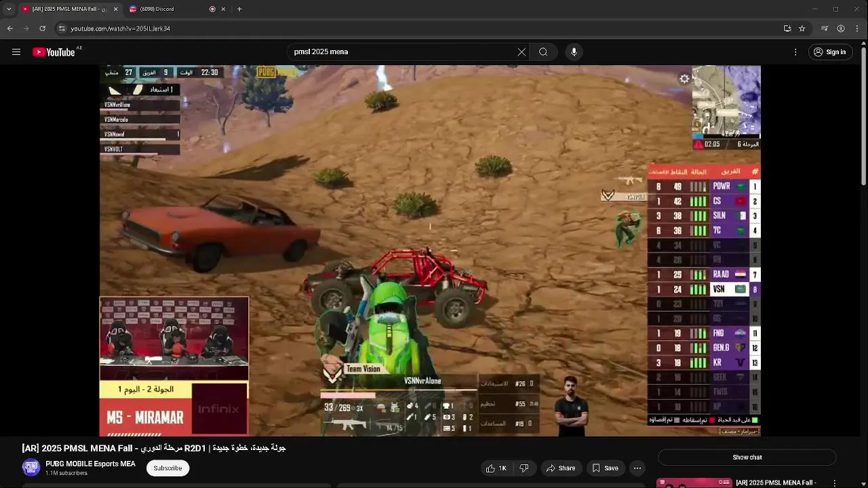868x488 pixels.
Task: Like the video with thumbs up
Action: click(x=496, y=468)
